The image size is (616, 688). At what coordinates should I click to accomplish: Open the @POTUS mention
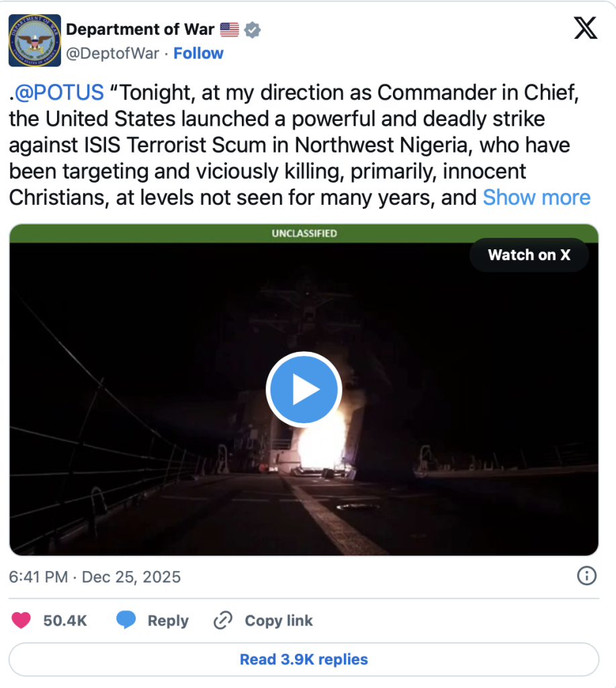(x=58, y=92)
